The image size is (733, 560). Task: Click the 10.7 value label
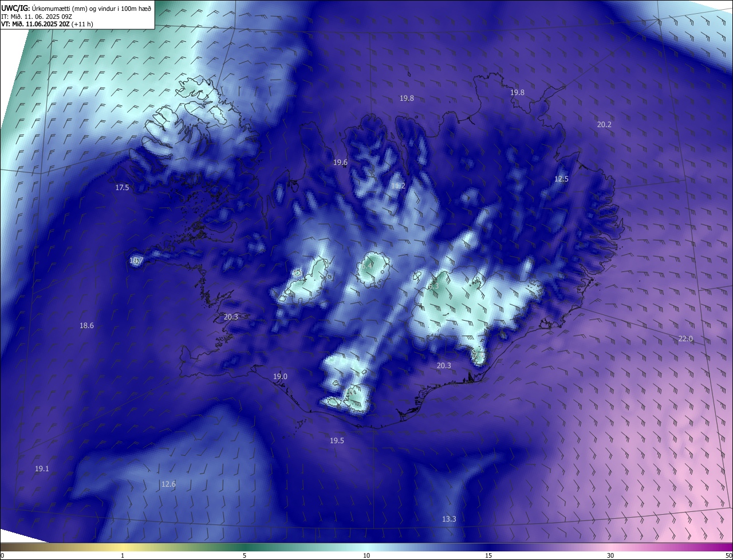136,261
